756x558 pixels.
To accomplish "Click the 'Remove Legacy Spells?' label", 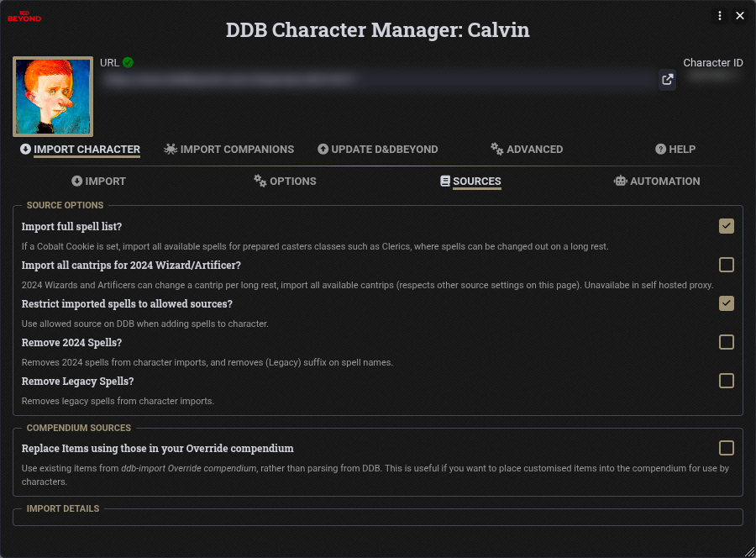I will pyautogui.click(x=77, y=381).
